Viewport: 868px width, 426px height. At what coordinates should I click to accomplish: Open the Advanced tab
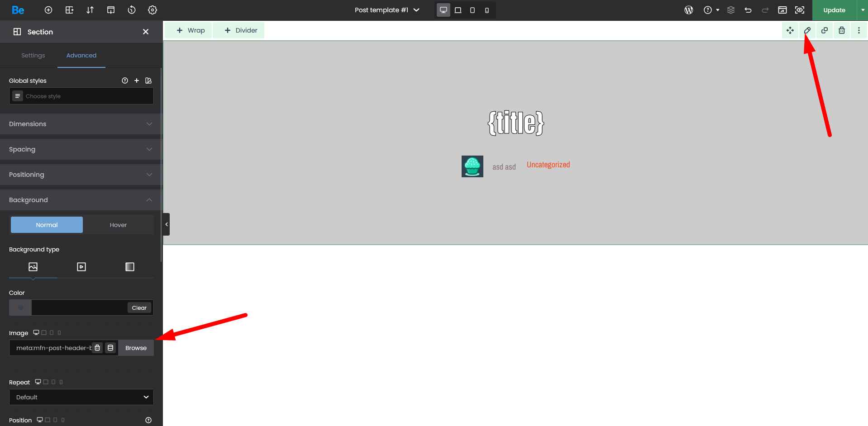coord(81,55)
